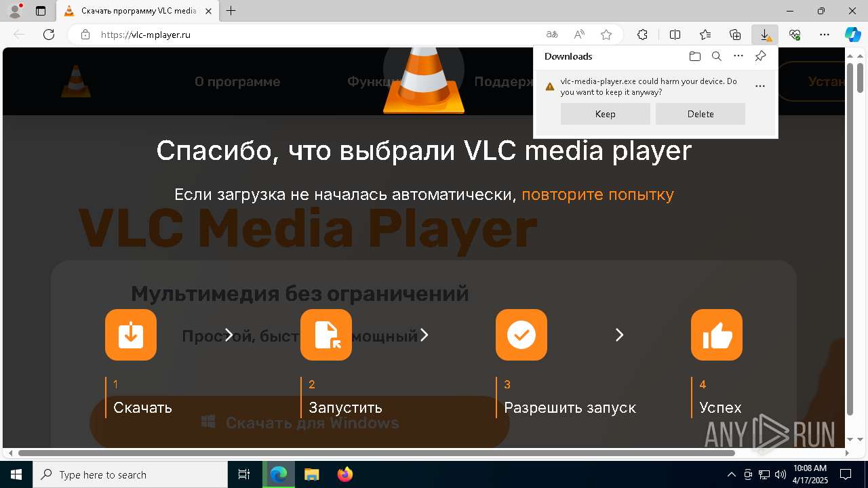This screenshot has height=488, width=868.
Task: Open the Copilot sidebar icon
Action: (x=852, y=35)
